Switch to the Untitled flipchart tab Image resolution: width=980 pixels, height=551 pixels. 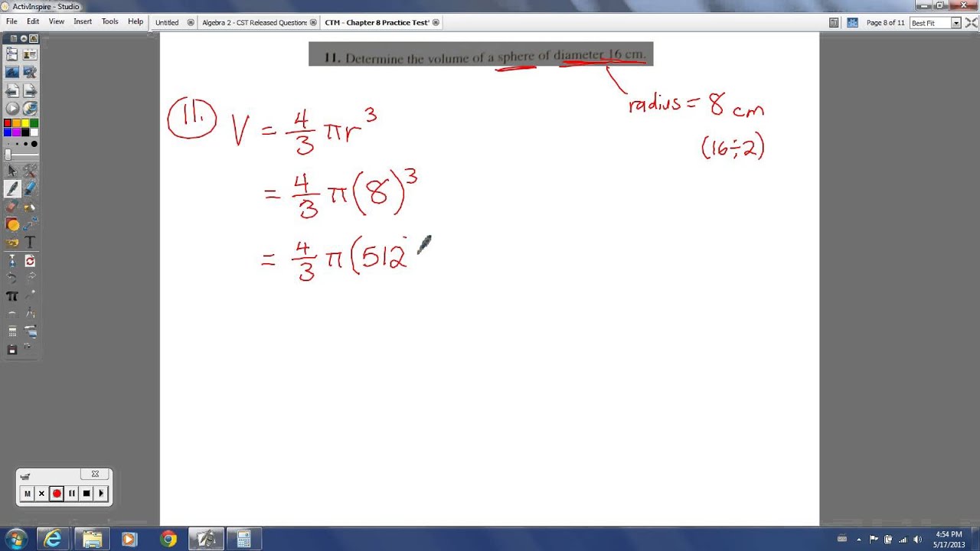coord(167,23)
